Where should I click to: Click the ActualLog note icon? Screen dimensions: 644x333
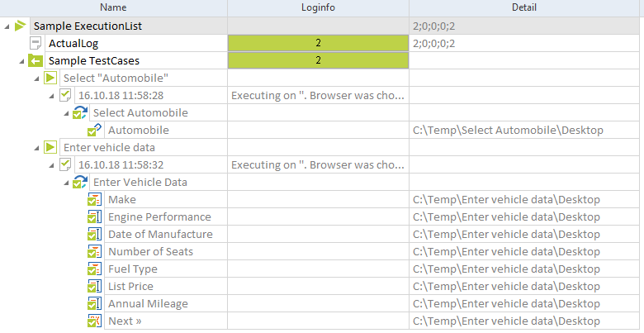point(36,43)
